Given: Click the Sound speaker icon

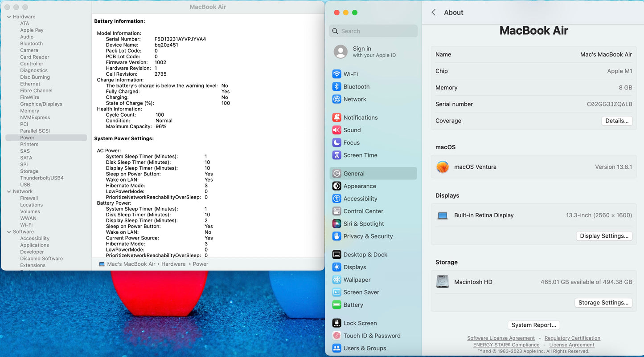Looking at the screenshot, I should point(336,130).
